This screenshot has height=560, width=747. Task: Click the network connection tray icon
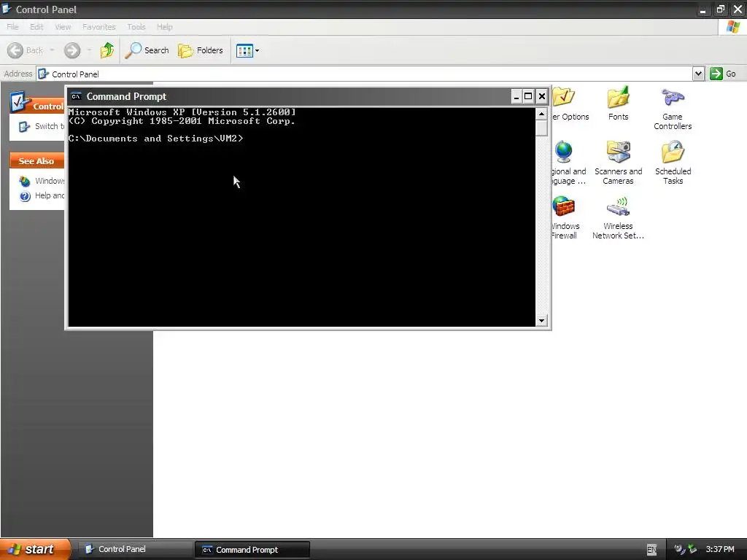[x=692, y=549]
